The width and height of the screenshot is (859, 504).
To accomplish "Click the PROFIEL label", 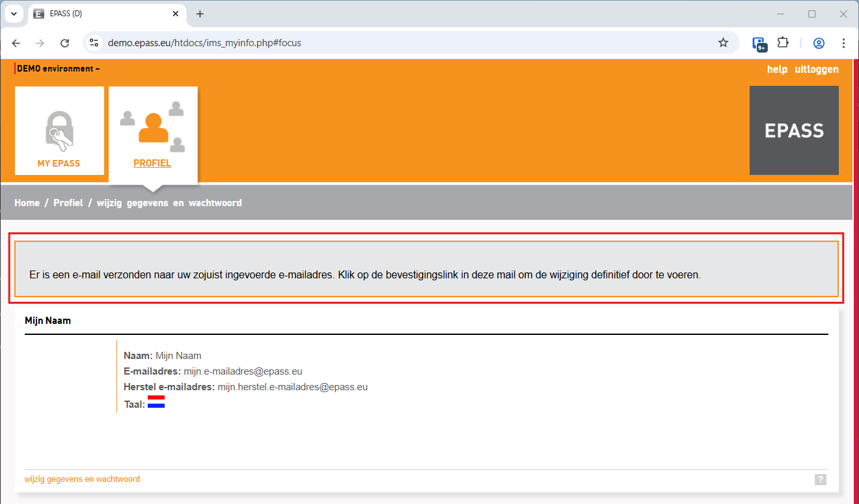I will (152, 163).
